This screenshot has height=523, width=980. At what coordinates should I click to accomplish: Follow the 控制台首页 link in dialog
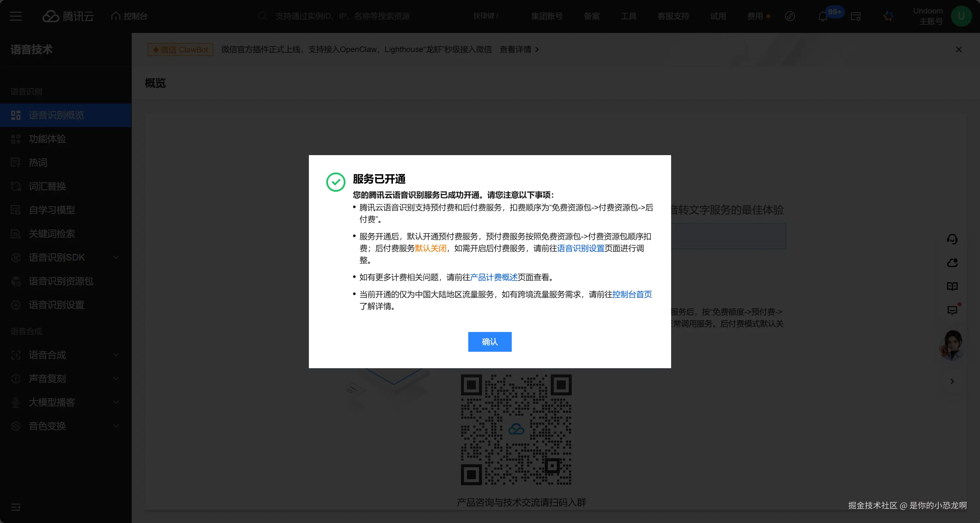click(632, 294)
